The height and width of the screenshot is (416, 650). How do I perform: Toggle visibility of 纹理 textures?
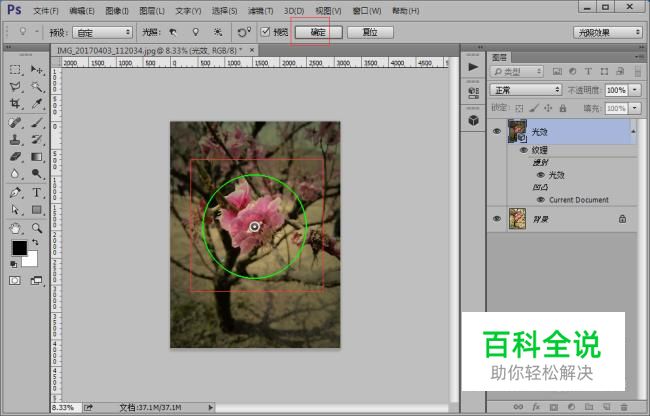point(524,150)
